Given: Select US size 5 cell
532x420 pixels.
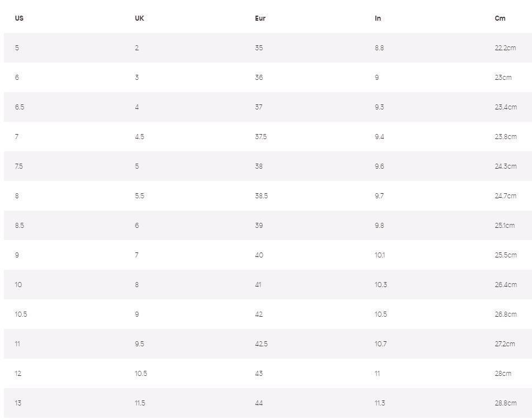Looking at the screenshot, I should 17,48.
